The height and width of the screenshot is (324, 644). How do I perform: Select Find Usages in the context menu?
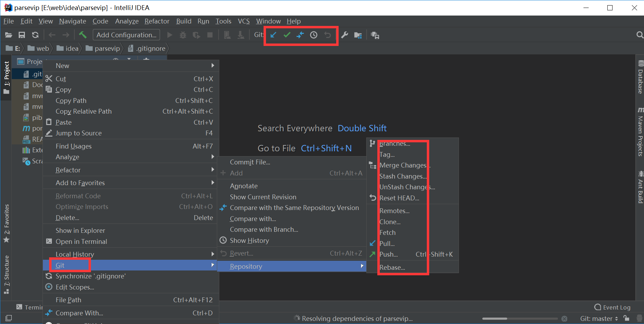pyautogui.click(x=131, y=146)
